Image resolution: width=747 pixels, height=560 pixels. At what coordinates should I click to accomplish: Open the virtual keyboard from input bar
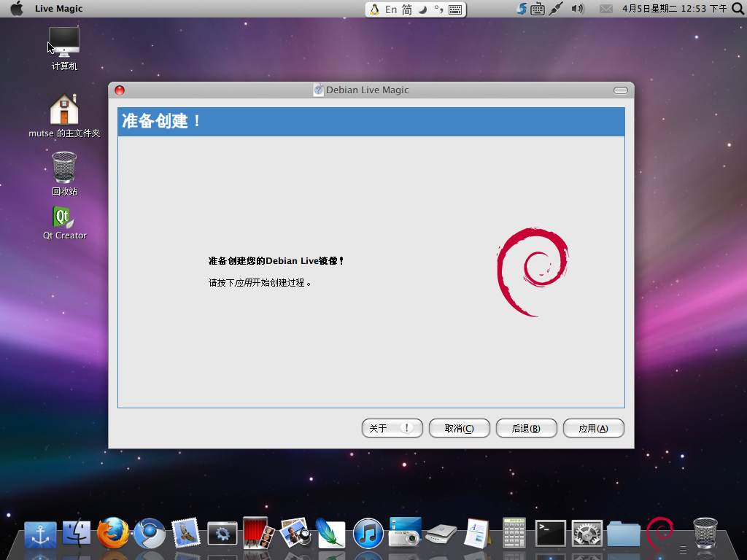455,9
